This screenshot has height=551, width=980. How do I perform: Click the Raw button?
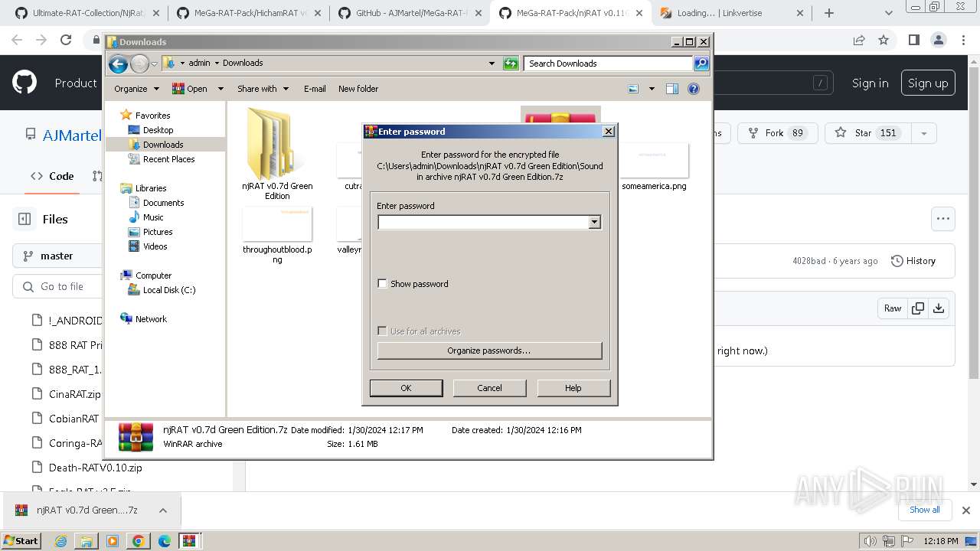coord(893,308)
